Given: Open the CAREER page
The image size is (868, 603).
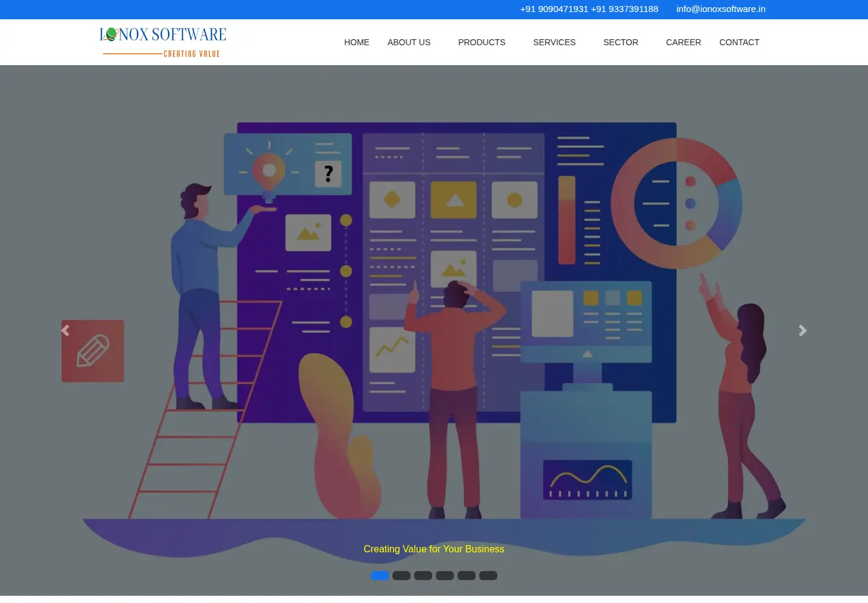Looking at the screenshot, I should 684,42.
